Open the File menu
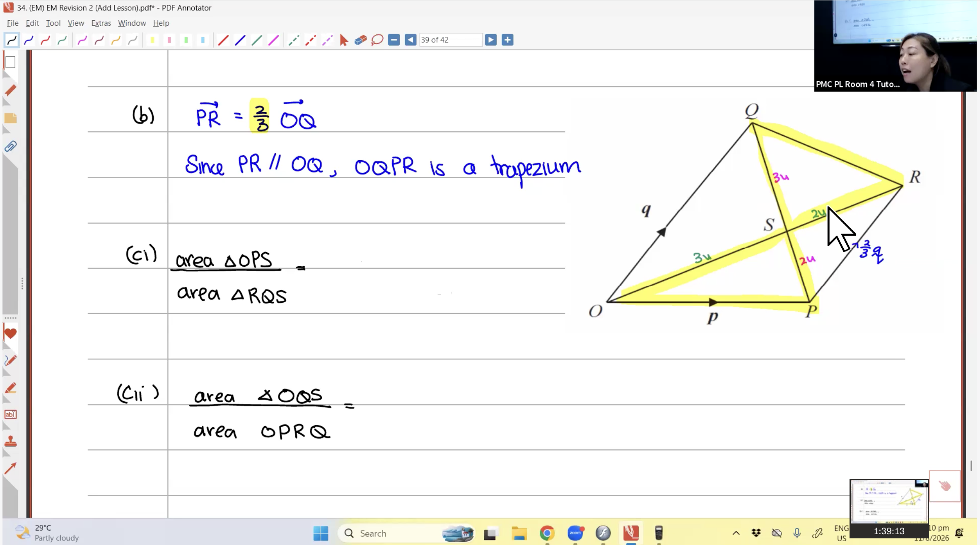 pos(12,23)
